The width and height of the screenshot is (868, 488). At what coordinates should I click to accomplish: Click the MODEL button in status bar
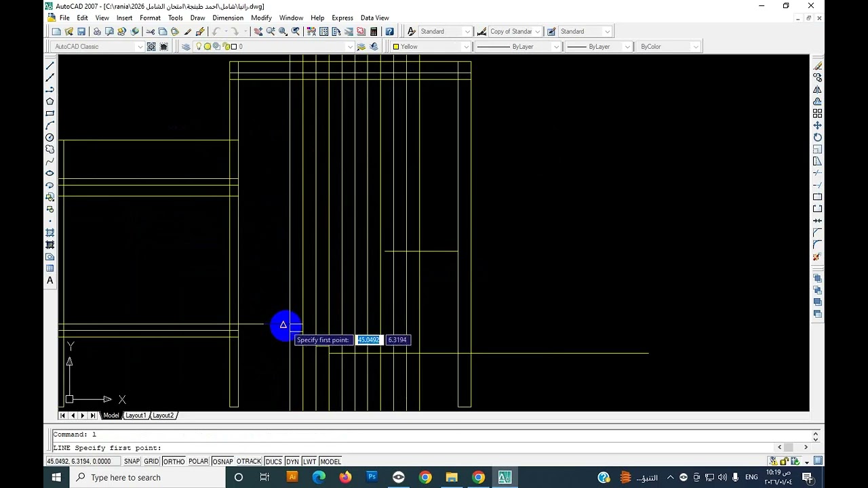[330, 462]
